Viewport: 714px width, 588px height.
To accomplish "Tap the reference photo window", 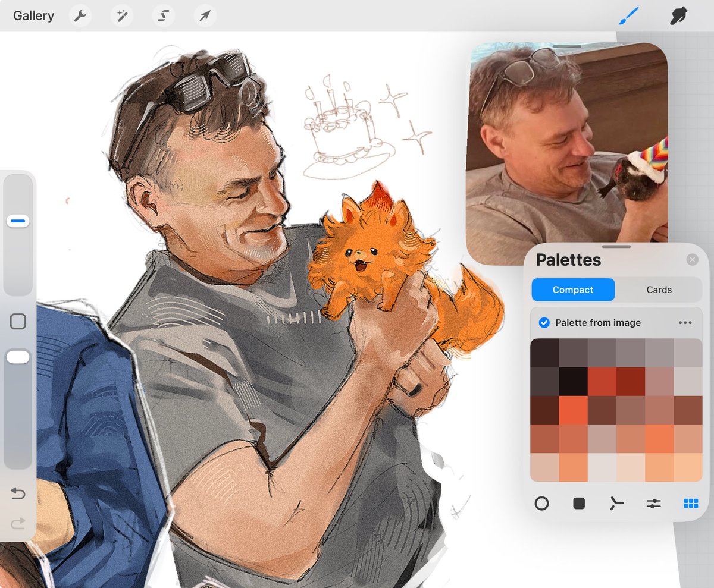I will tap(566, 153).
